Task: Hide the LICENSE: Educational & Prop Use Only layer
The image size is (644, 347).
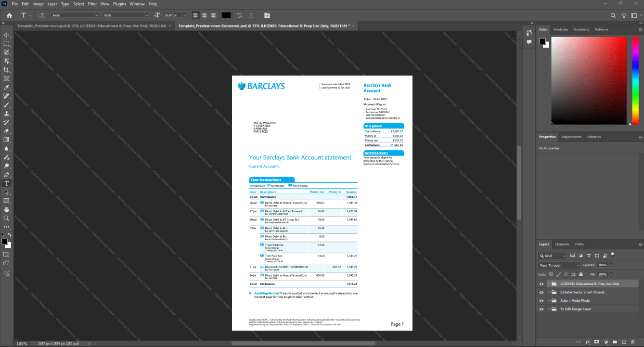Action: click(541, 284)
